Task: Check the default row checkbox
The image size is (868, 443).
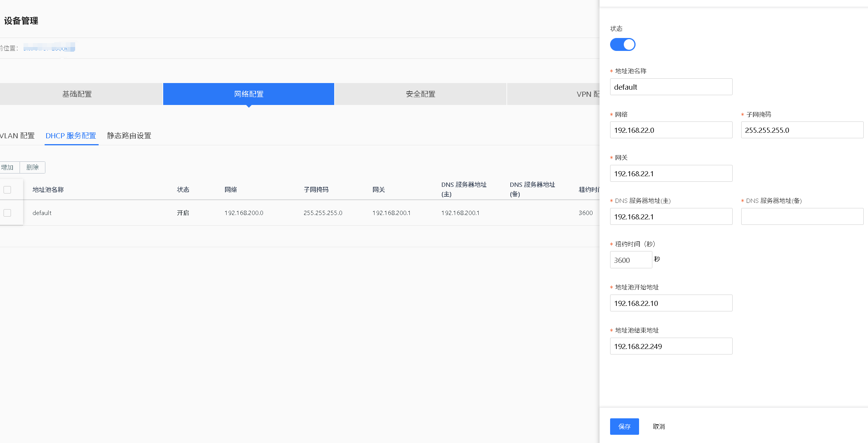Action: tap(7, 213)
